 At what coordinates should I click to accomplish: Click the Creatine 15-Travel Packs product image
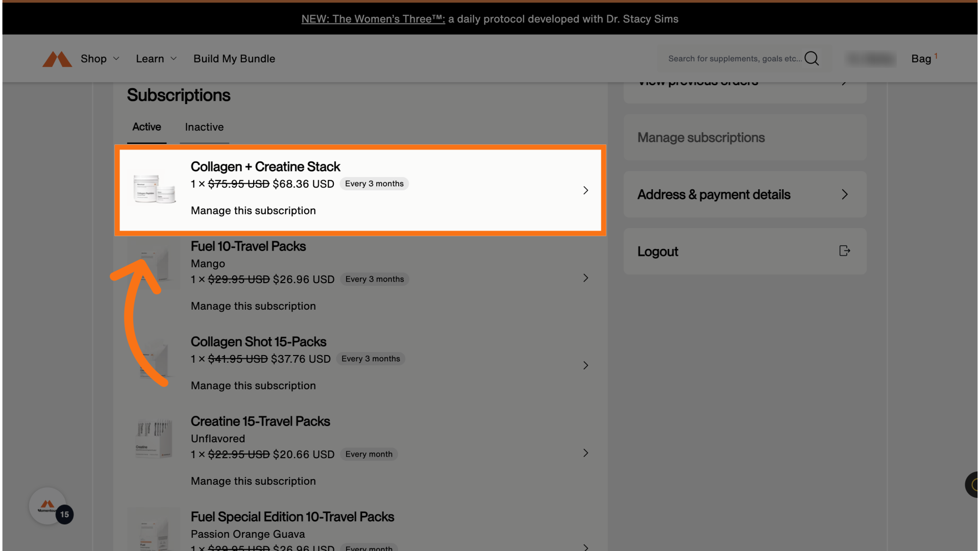pyautogui.click(x=154, y=438)
